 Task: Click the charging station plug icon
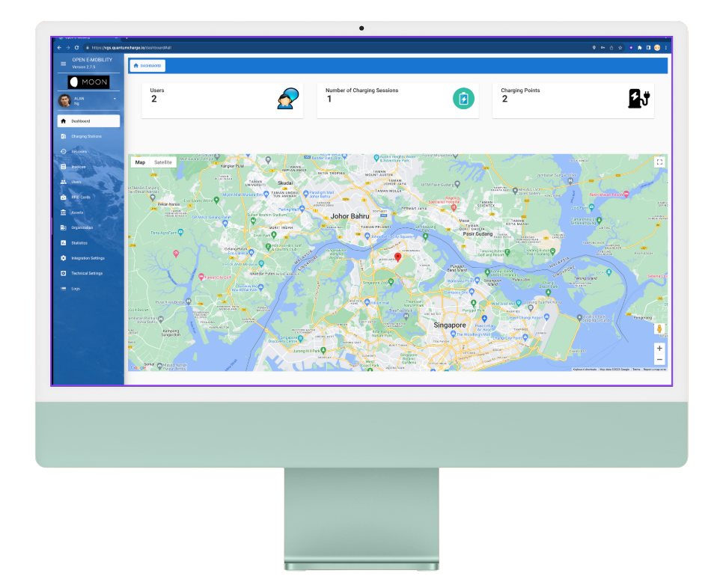(x=638, y=98)
